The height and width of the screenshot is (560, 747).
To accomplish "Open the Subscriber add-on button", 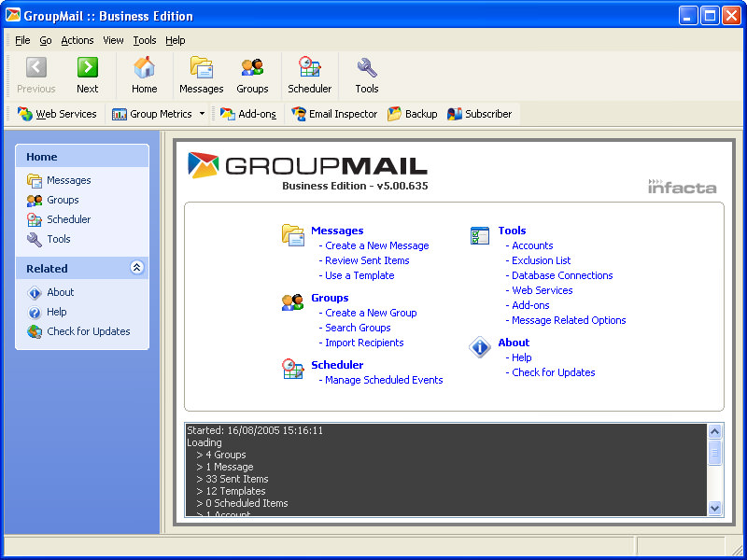I will [x=480, y=114].
